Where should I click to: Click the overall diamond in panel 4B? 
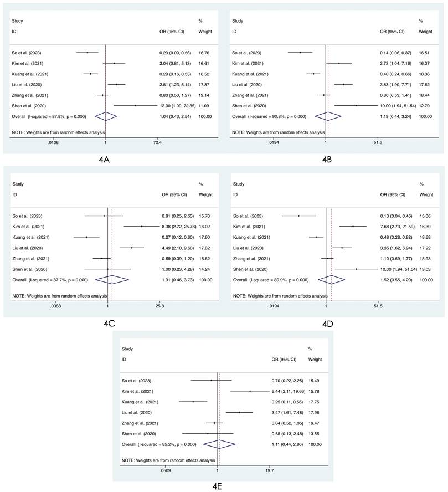pos(327,116)
